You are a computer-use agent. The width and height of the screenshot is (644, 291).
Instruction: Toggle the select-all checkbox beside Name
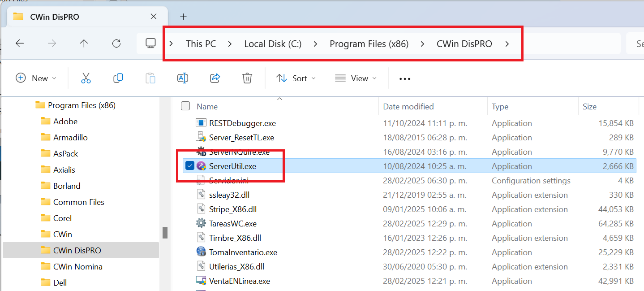tap(185, 106)
